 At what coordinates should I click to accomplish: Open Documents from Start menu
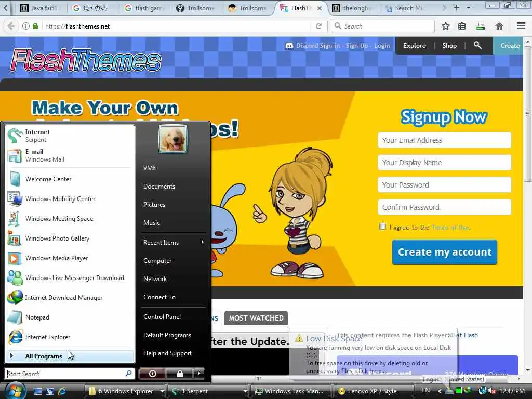[x=173, y=187]
